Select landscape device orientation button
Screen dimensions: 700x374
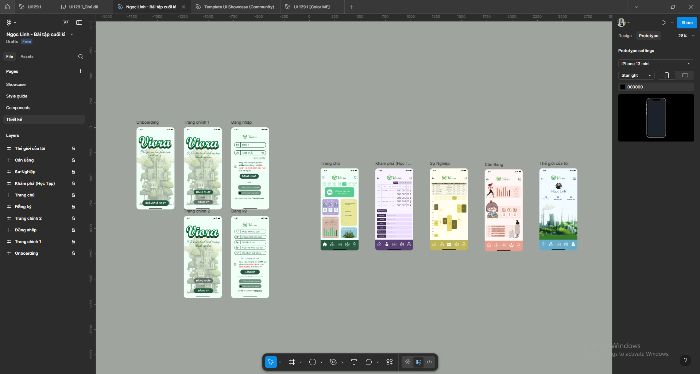(x=685, y=75)
